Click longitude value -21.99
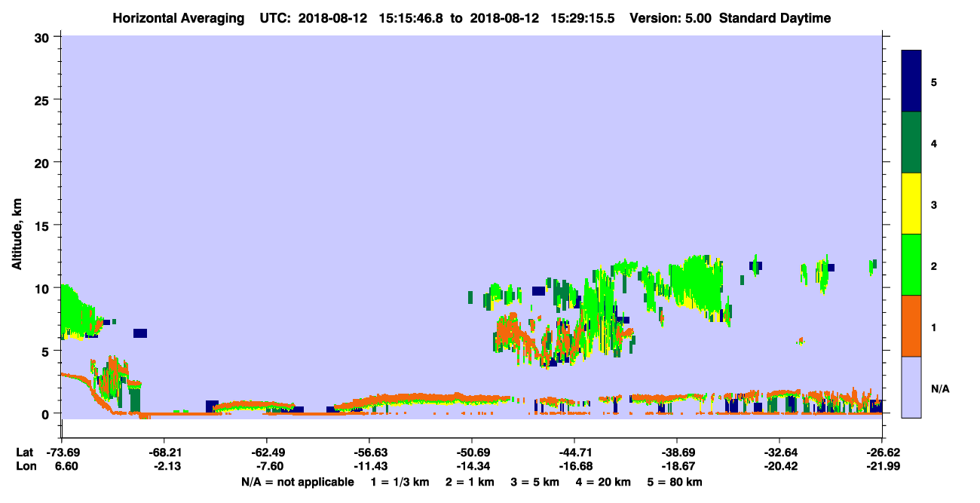980x503 pixels. tap(882, 466)
